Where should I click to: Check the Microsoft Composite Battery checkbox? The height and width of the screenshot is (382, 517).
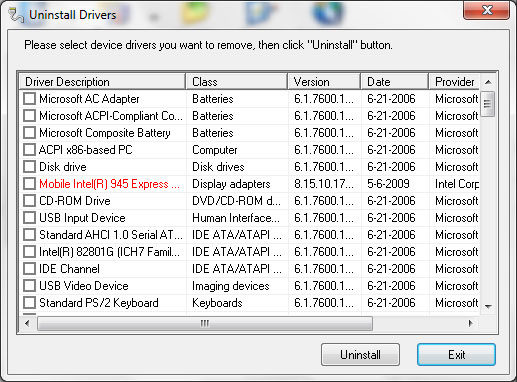[29, 133]
